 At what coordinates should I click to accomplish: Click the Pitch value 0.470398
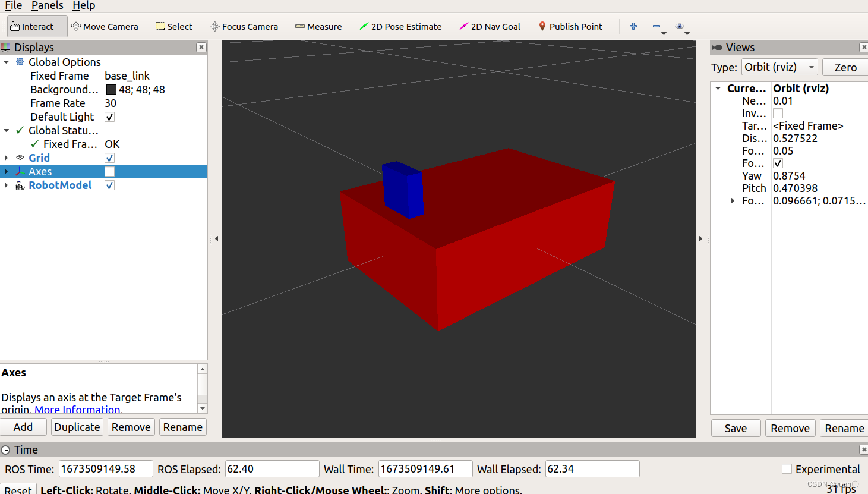(x=795, y=188)
